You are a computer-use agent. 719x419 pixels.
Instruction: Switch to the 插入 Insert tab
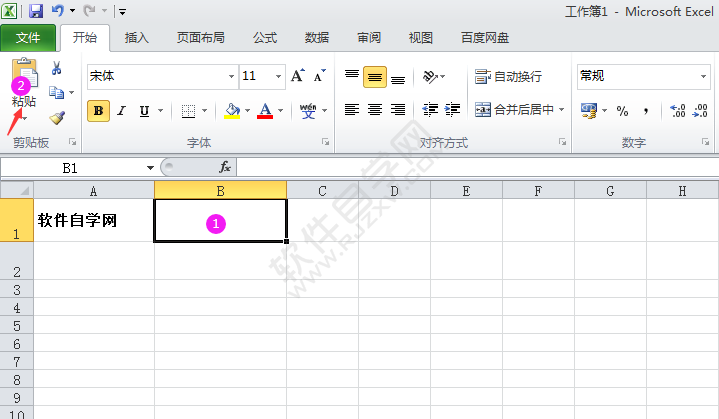[x=137, y=38]
